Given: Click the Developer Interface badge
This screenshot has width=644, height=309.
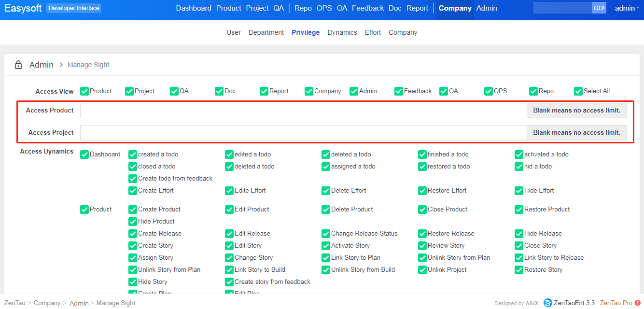Looking at the screenshot, I should click(74, 8).
